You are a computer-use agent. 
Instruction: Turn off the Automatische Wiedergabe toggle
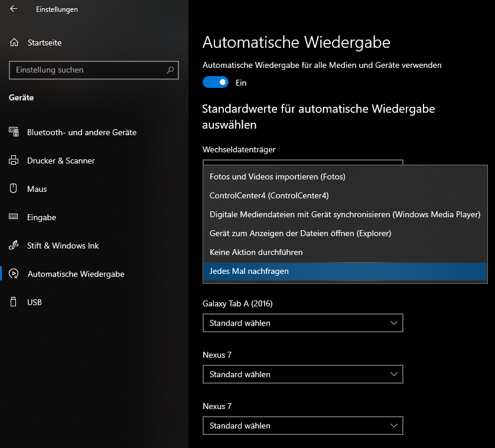[215, 83]
